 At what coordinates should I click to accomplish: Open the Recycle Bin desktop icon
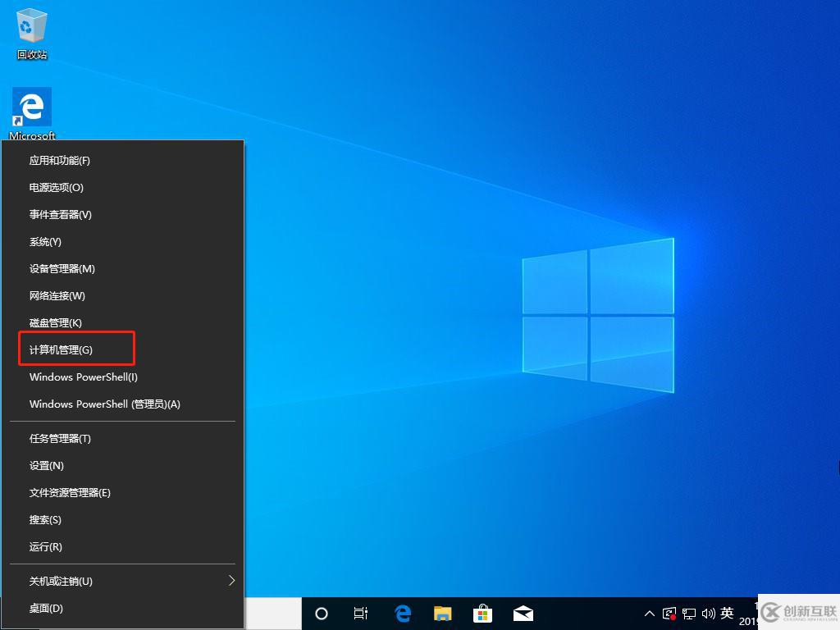point(32,34)
